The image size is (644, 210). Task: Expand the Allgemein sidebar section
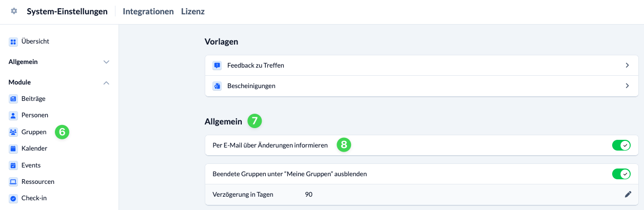pos(106,62)
